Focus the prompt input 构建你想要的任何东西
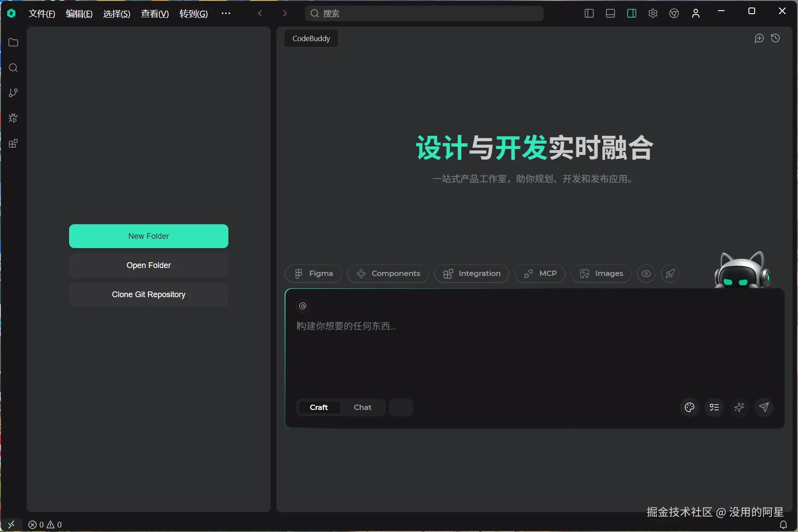798x532 pixels. click(535, 326)
